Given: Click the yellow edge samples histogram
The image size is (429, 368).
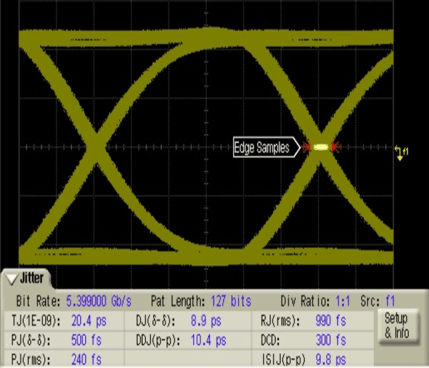Looking at the screenshot, I should [320, 147].
